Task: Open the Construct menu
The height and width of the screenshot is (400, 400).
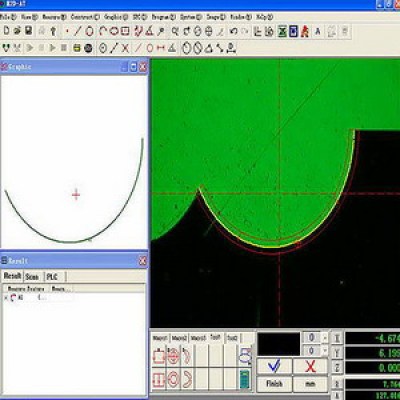Action: [85, 17]
